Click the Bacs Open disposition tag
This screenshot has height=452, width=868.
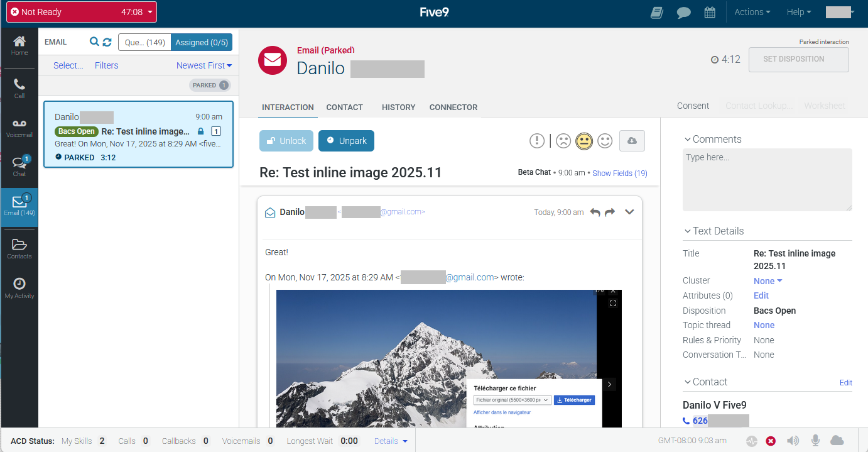tap(77, 131)
